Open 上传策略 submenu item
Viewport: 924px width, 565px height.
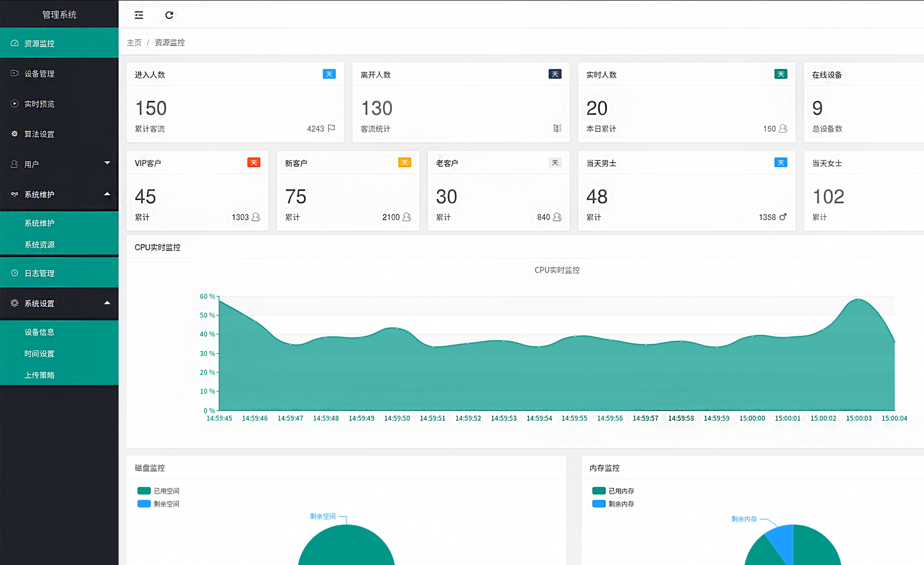point(40,375)
